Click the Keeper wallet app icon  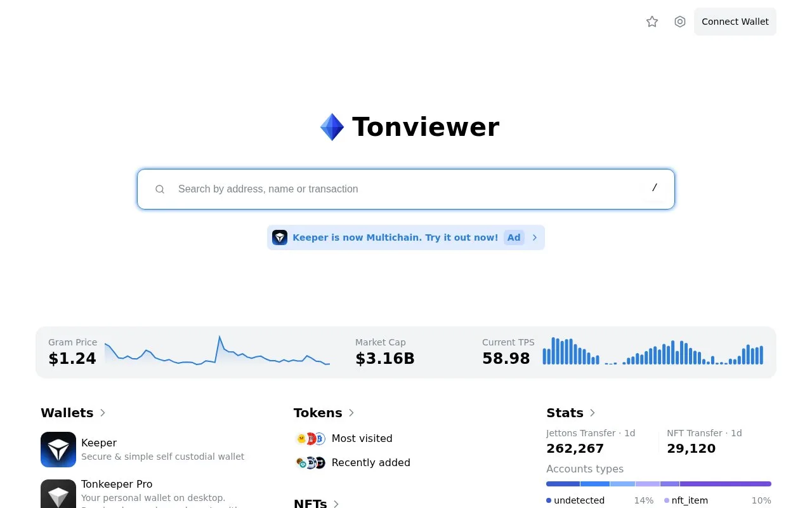click(x=58, y=450)
